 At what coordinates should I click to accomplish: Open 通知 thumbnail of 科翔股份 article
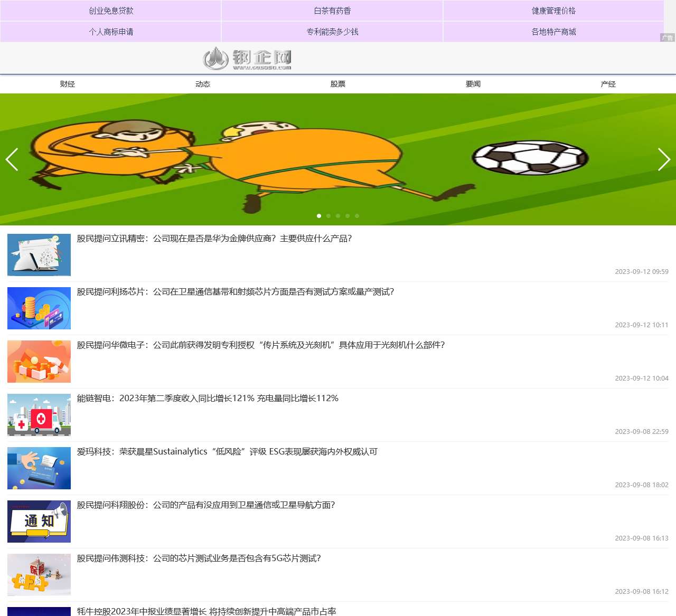39,522
